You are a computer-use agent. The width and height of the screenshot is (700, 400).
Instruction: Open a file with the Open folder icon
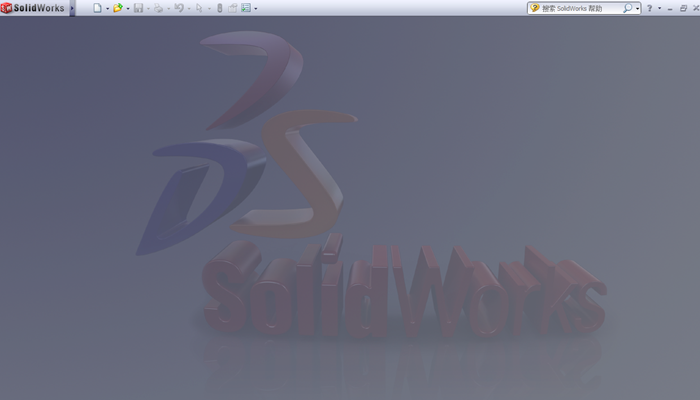[x=118, y=8]
